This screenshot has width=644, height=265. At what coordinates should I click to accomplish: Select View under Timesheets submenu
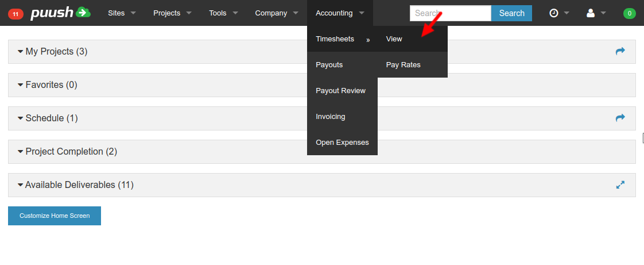pyautogui.click(x=394, y=39)
